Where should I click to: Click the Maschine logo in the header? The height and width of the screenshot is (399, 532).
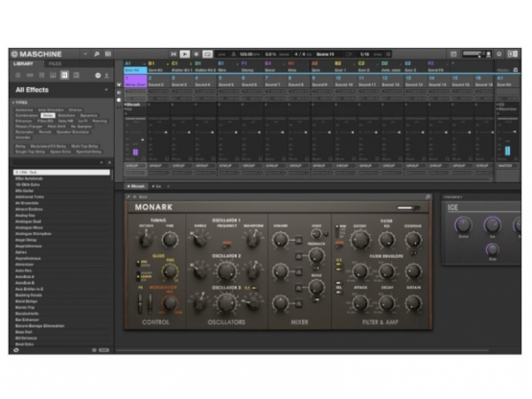tap(36, 54)
